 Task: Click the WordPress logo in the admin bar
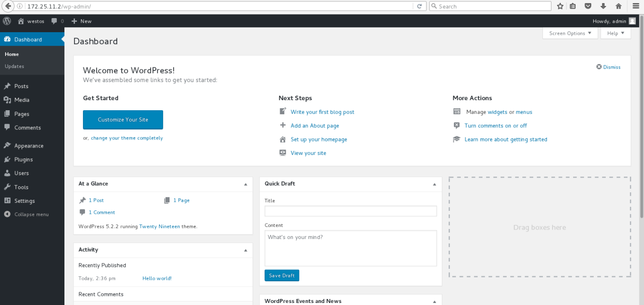(7, 21)
